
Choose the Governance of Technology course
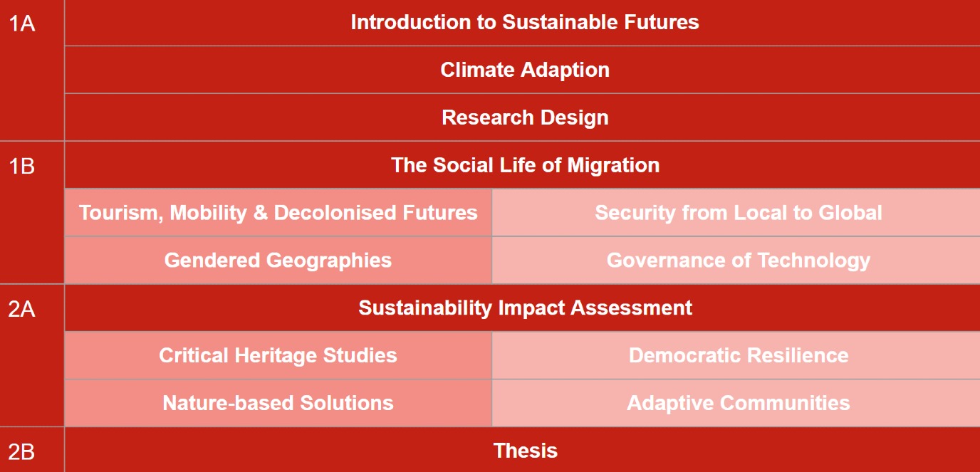736,261
